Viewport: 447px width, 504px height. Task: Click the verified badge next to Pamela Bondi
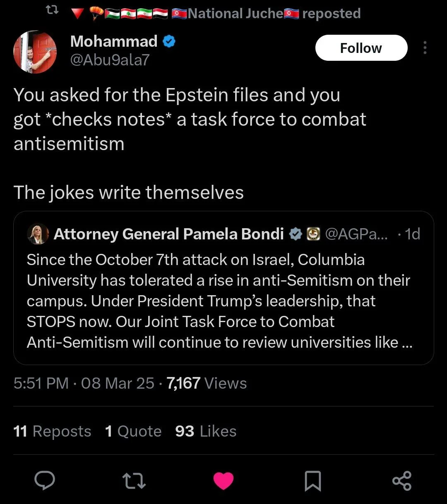(x=295, y=234)
